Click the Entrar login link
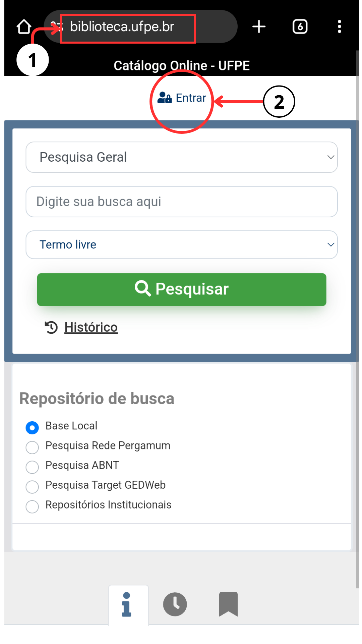Screen dimensions: 362x644 (x=191, y=98)
